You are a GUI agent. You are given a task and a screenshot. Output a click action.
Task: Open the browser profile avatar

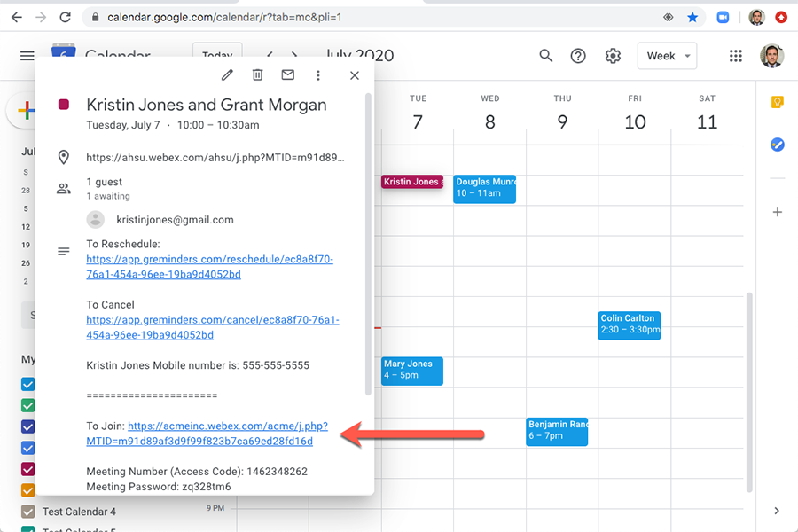click(x=757, y=18)
